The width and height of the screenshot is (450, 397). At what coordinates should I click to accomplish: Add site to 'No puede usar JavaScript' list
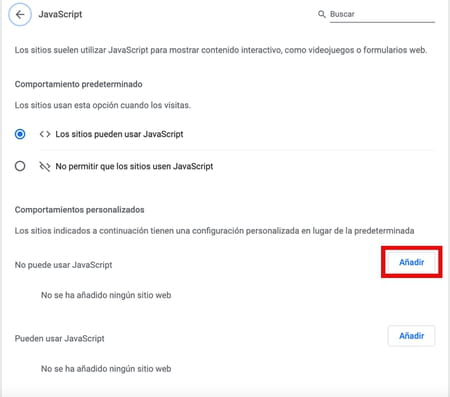pyautogui.click(x=411, y=262)
